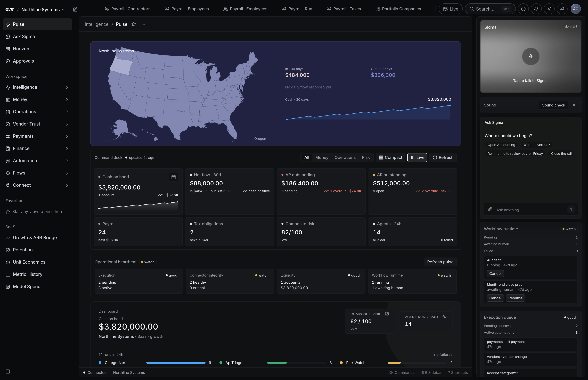The height and width of the screenshot is (380, 588).
Task: Close the Sound panel
Action: (x=574, y=105)
